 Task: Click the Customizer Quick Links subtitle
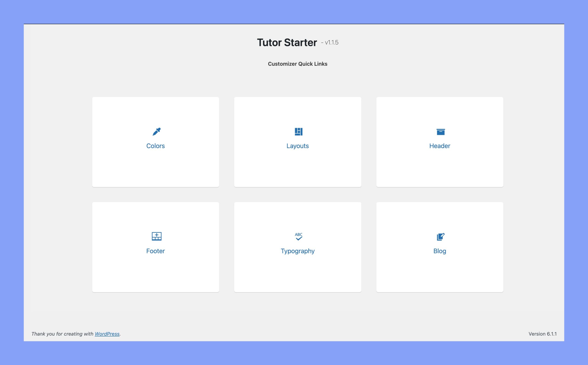click(x=297, y=64)
